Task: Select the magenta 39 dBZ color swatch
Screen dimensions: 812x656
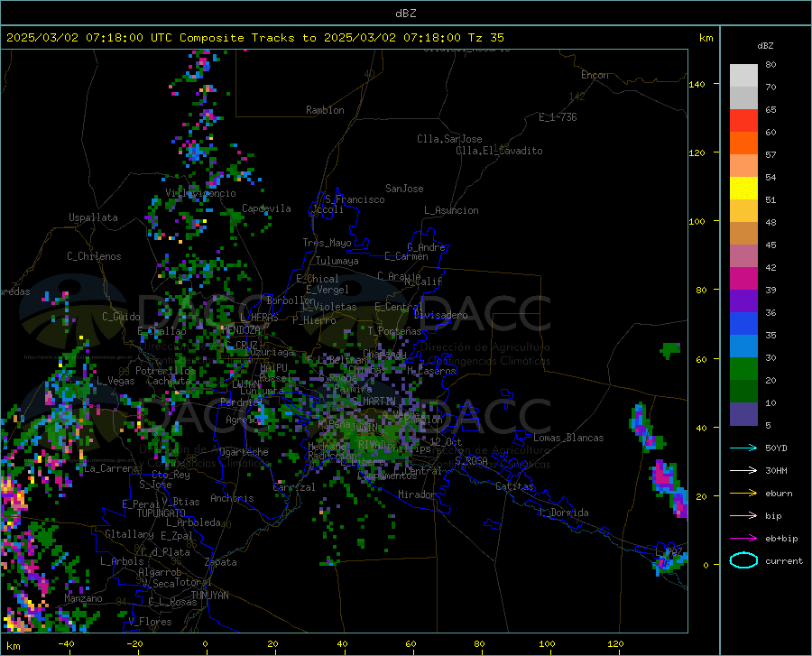Action: tap(743, 279)
